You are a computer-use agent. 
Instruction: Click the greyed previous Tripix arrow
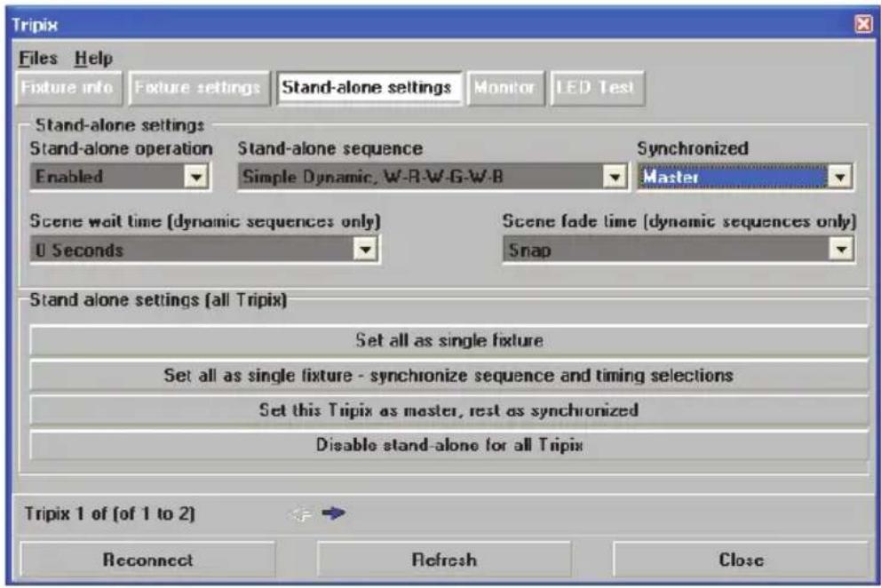301,513
